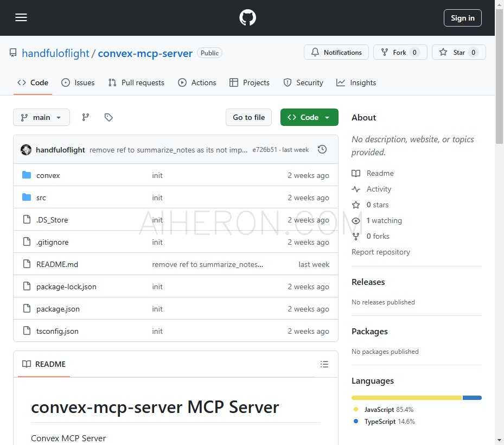
Task: Open the Security tab
Action: click(303, 82)
